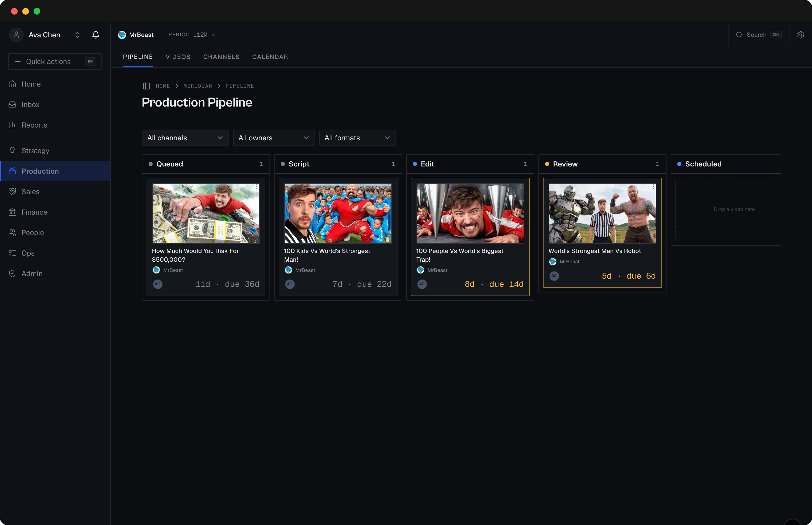The image size is (812, 525).
Task: Click MrBeast channel icon on 100 Kids card
Action: (288, 270)
